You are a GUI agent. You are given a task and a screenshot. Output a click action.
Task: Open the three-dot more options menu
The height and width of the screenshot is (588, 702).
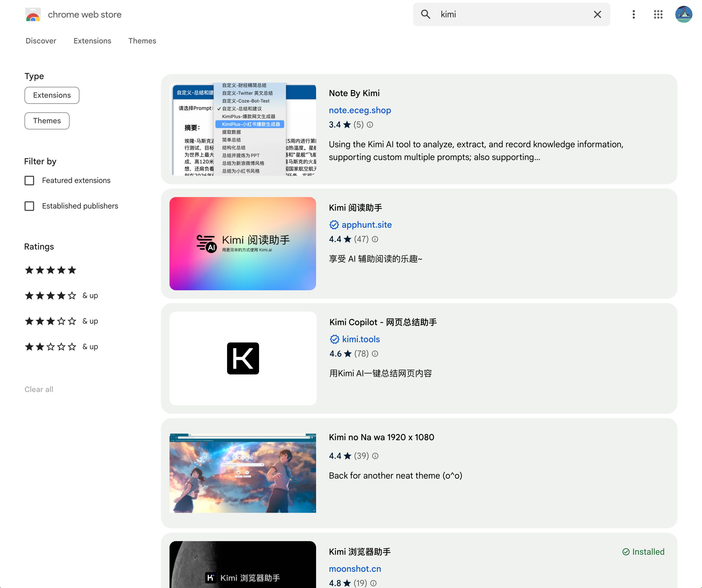[634, 14]
